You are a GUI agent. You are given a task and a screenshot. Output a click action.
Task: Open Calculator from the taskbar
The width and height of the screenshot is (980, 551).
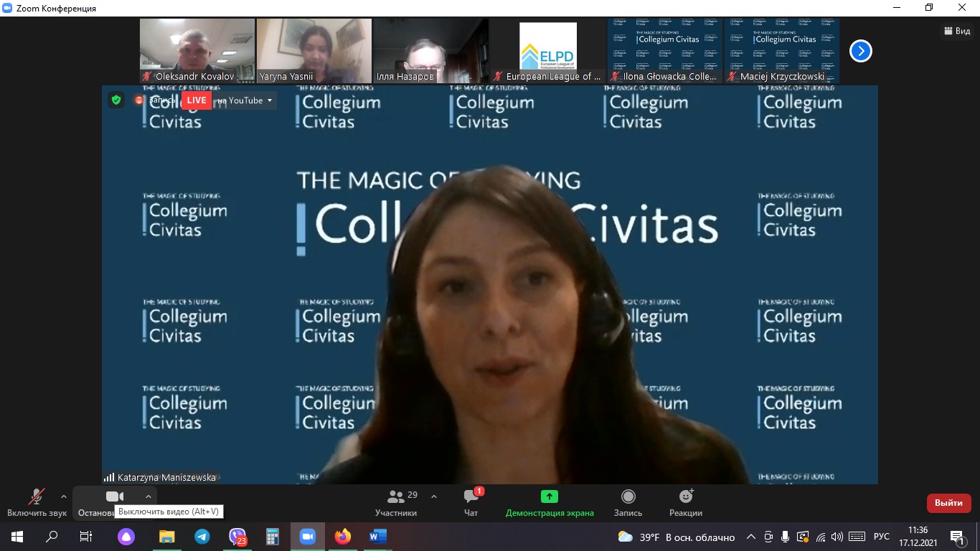point(273,536)
